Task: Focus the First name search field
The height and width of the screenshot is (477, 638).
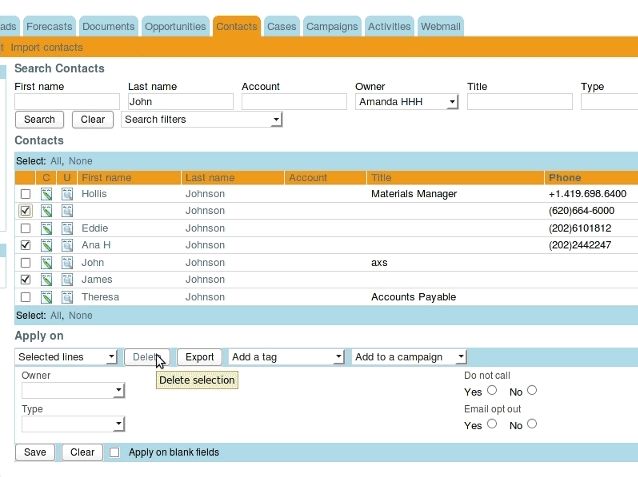Action: point(67,102)
